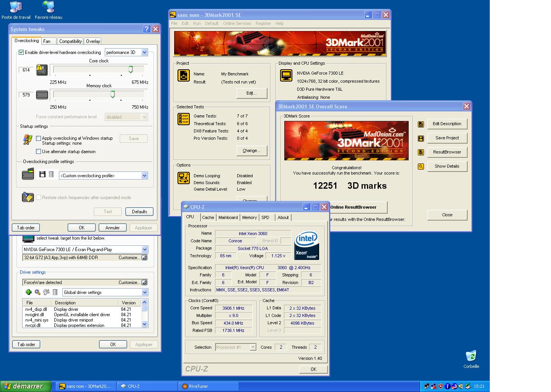Click the restore clock frequencies icon

(28, 197)
